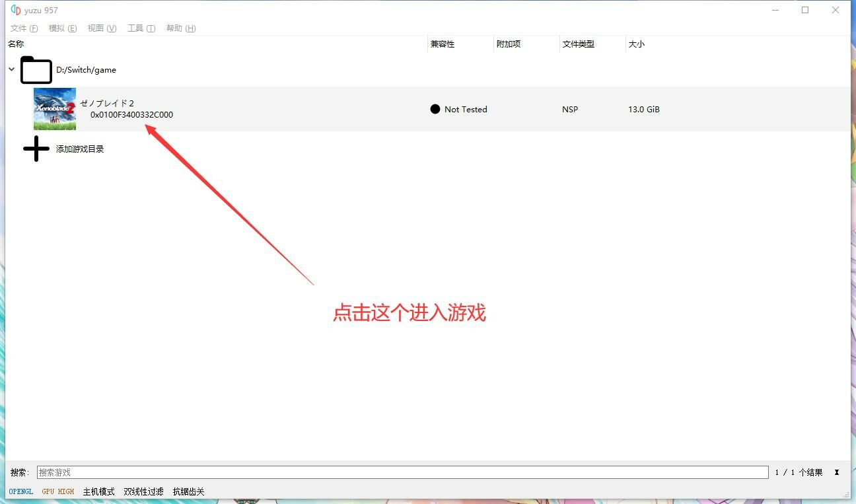Open the 工具 (T) menu
The width and height of the screenshot is (856, 504).
pos(141,28)
